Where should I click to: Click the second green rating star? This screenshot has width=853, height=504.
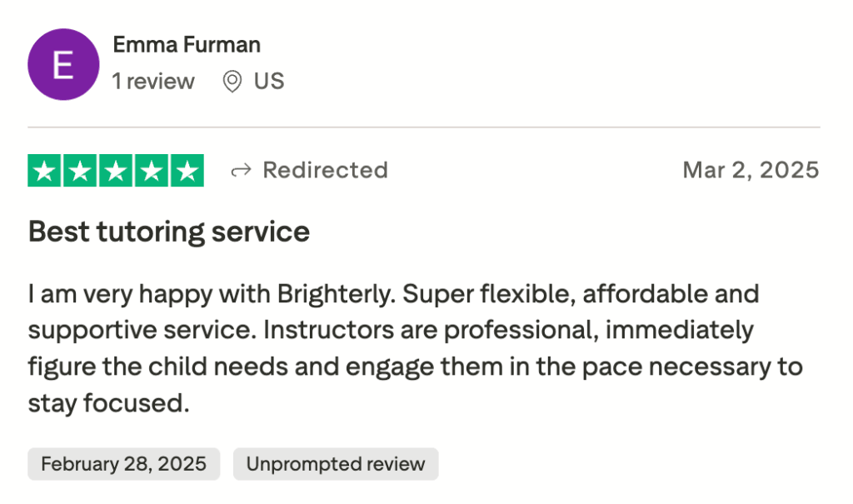[81, 171]
